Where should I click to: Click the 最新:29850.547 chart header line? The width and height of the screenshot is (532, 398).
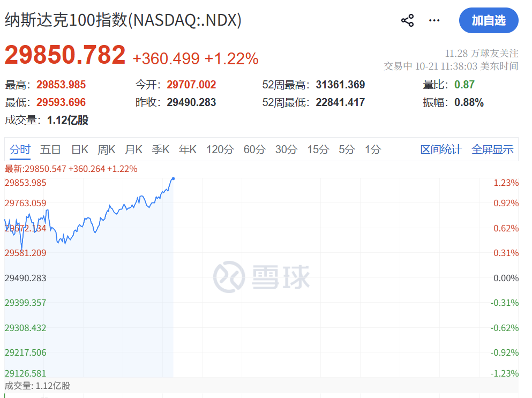coord(71,169)
